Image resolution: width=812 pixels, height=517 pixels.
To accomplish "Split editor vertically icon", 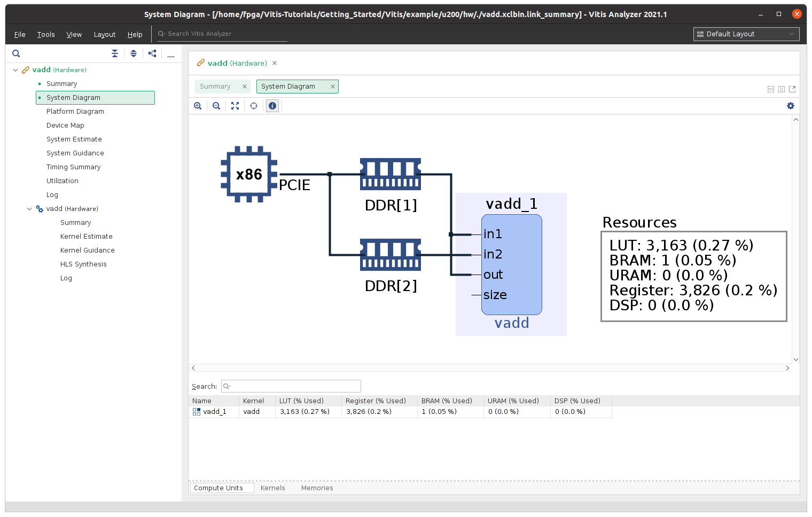I will 782,89.
